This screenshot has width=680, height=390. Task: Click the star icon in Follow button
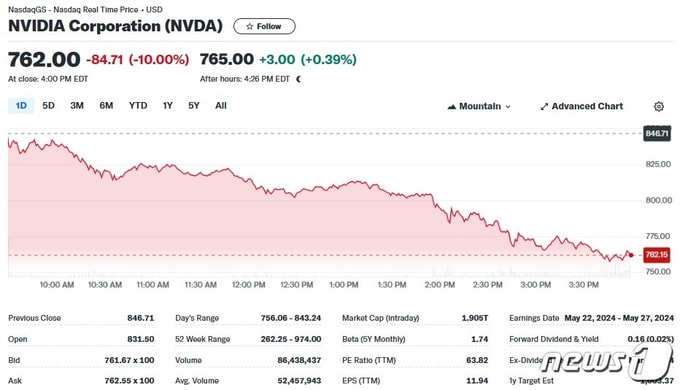click(249, 26)
